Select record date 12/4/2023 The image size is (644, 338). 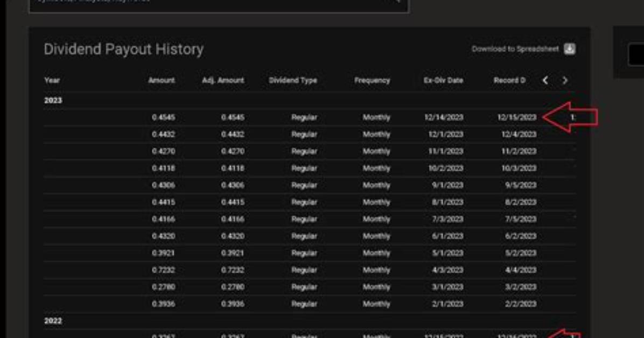(x=519, y=135)
